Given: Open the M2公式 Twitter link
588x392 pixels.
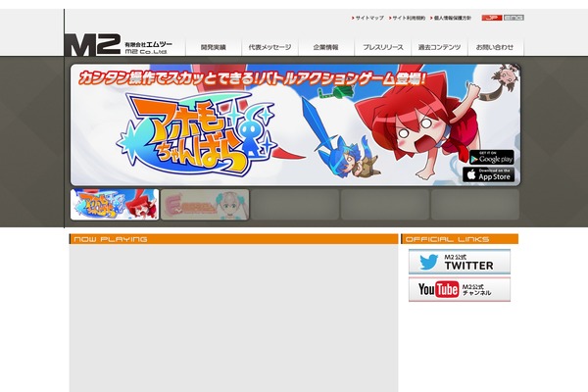Looking at the screenshot, I should (460, 262).
